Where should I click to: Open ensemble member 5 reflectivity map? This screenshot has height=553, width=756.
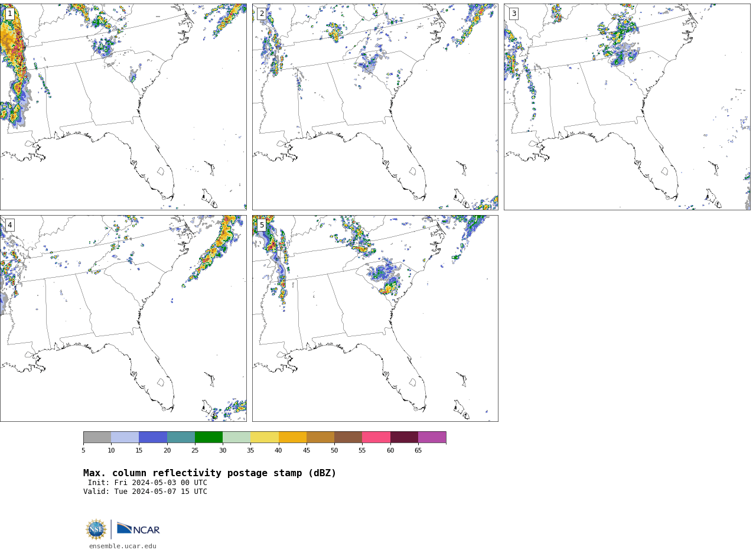pos(375,318)
